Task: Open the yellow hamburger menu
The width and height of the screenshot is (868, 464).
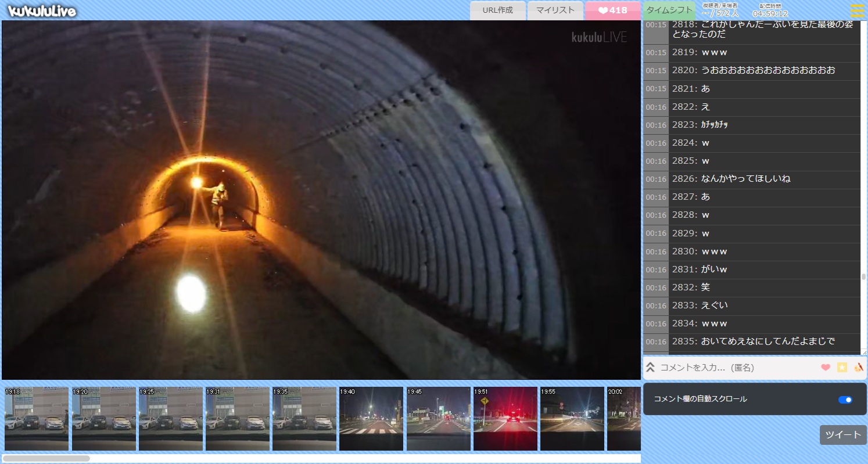Action: coord(857,11)
